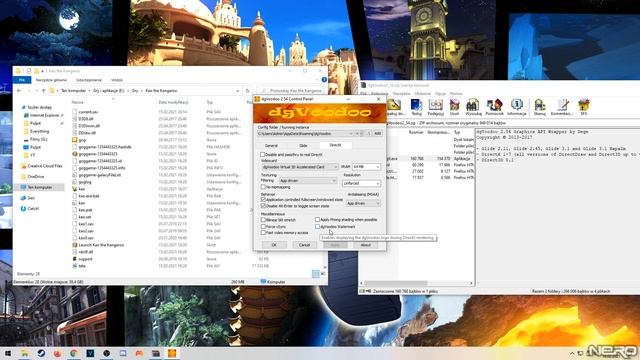Screen dimensions: 640x360
Task: Click the Explorer search box
Action: pos(291,91)
